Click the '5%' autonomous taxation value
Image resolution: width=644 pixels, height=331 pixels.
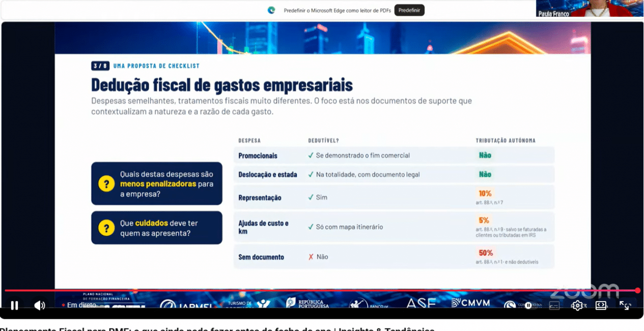(484, 220)
